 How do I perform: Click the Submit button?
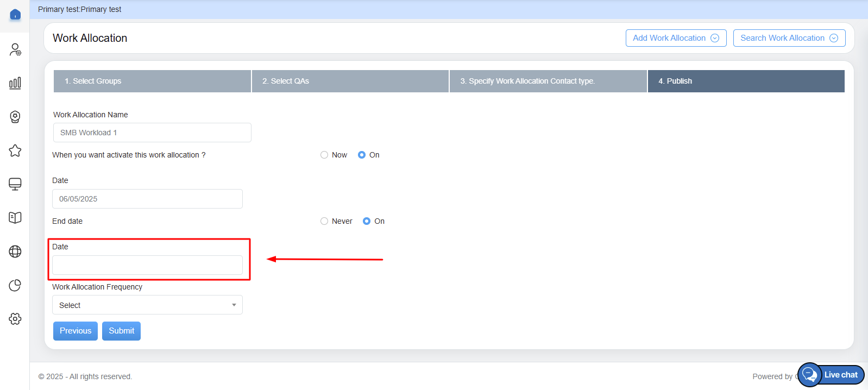[x=121, y=331]
